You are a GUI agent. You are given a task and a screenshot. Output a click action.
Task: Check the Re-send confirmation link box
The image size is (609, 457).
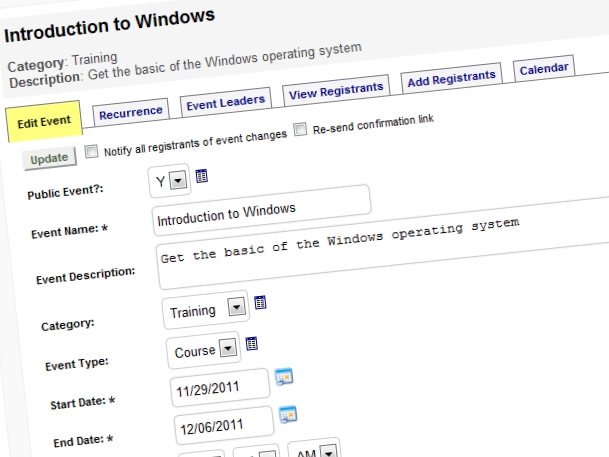300,129
